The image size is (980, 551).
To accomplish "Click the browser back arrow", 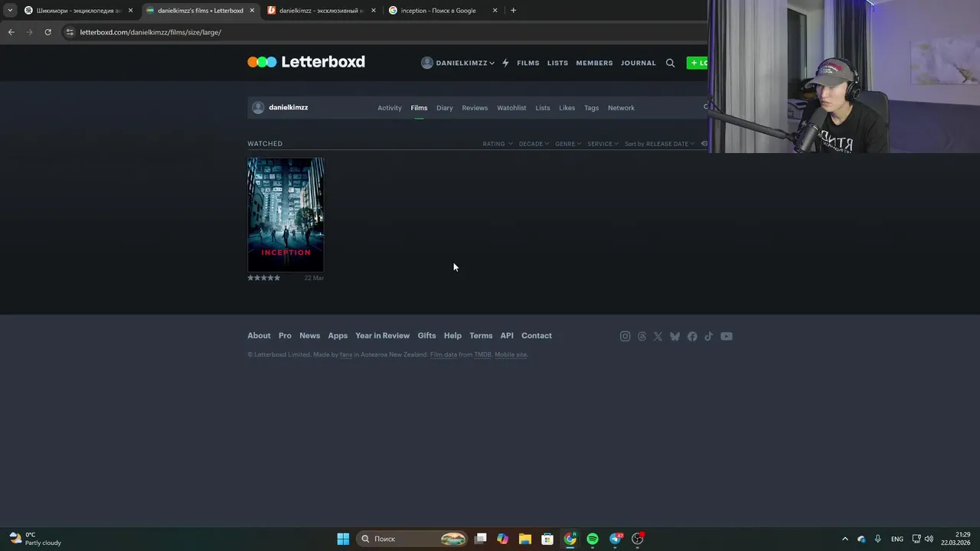I will (11, 32).
